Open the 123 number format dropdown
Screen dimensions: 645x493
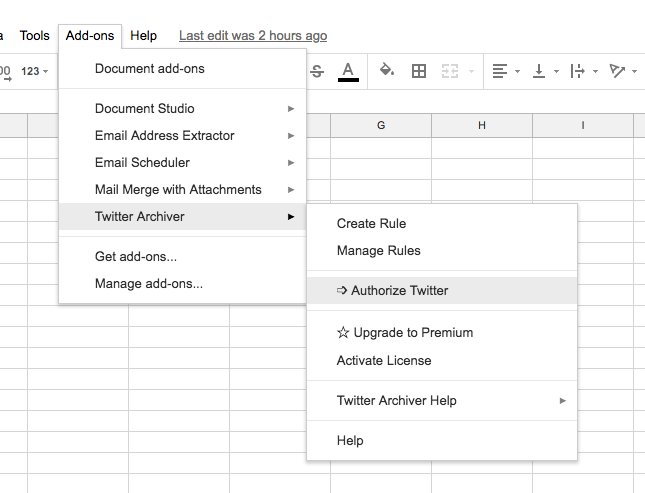pyautogui.click(x=35, y=71)
